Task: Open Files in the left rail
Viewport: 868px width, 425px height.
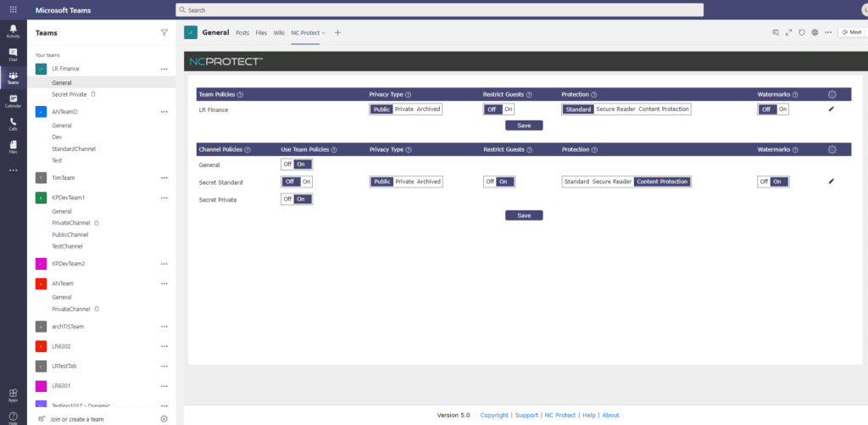Action: (x=14, y=147)
